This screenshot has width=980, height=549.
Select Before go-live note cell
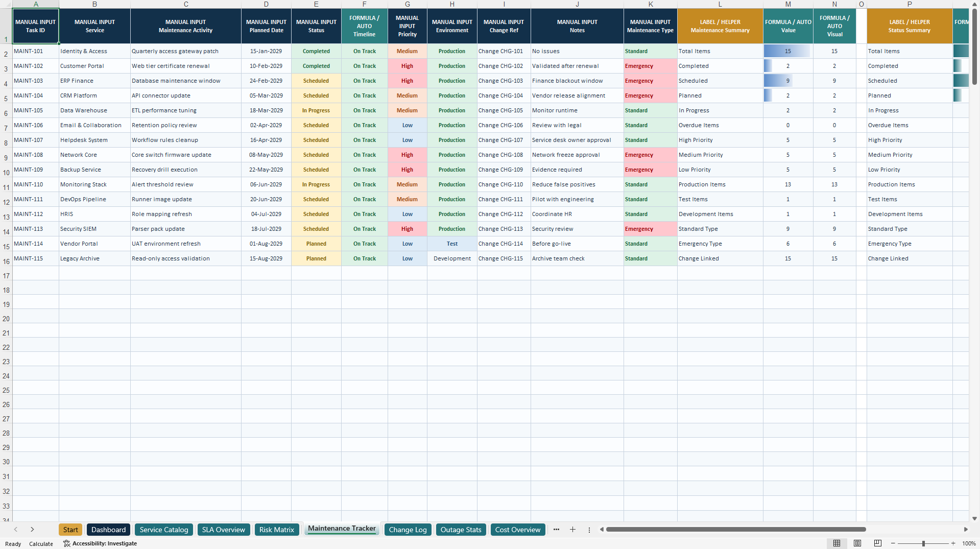pos(577,244)
